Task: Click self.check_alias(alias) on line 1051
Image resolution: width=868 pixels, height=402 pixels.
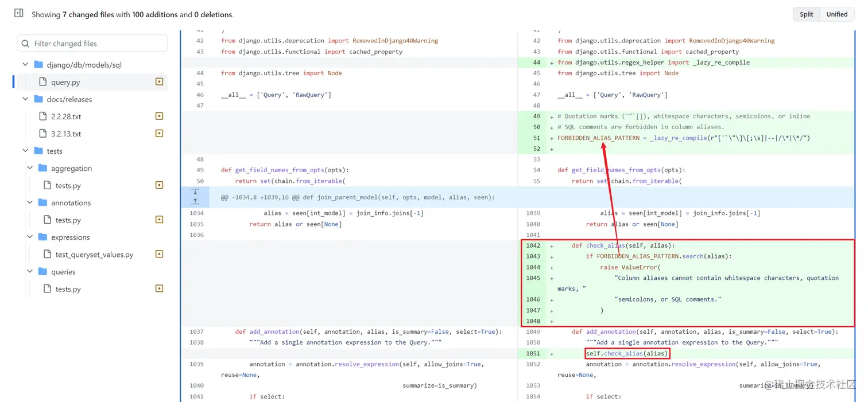Action: click(627, 353)
